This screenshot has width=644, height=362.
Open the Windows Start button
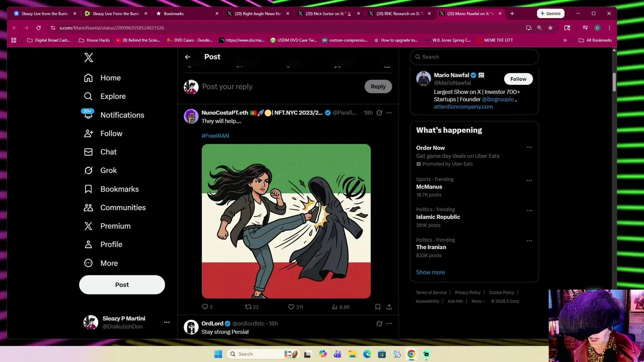[218, 354]
